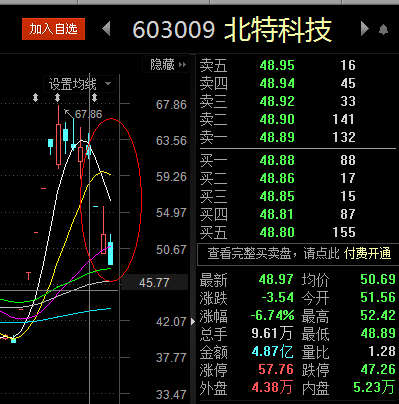Click the 外盘 value 4.38万
Image resolution: width=399 pixels, height=404 pixels.
(272, 387)
